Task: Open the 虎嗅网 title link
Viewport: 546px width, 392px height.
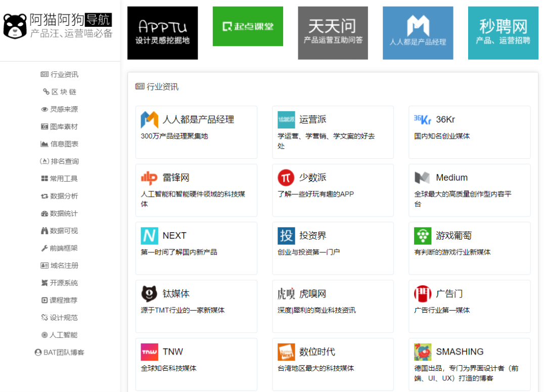Action: click(x=313, y=294)
